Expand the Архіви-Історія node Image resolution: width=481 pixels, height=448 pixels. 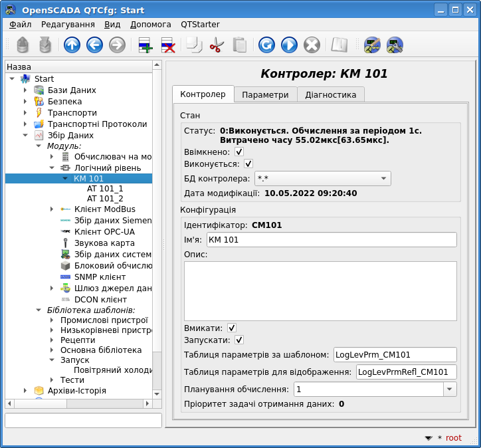point(25,391)
